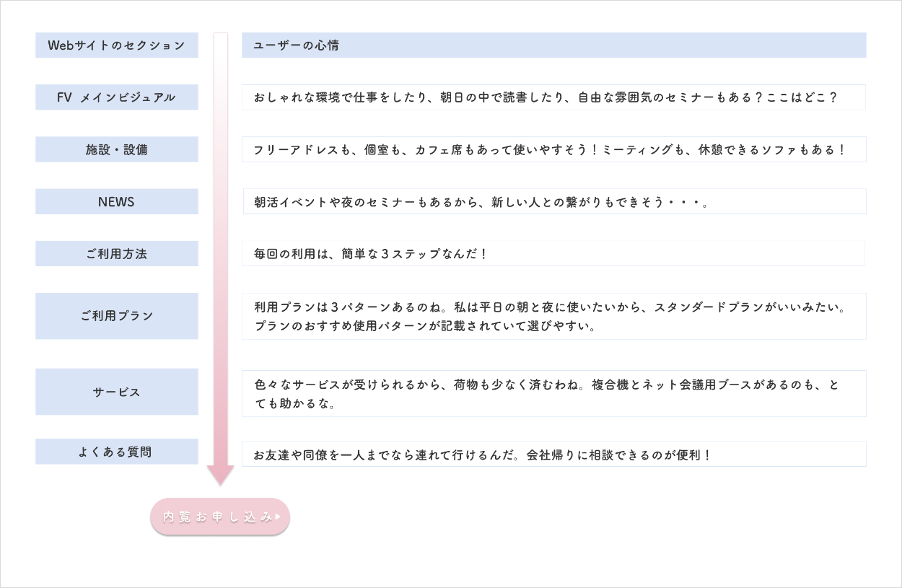902x588 pixels.
Task: Click the 内覧お申し込み pink button
Action: click(x=216, y=517)
